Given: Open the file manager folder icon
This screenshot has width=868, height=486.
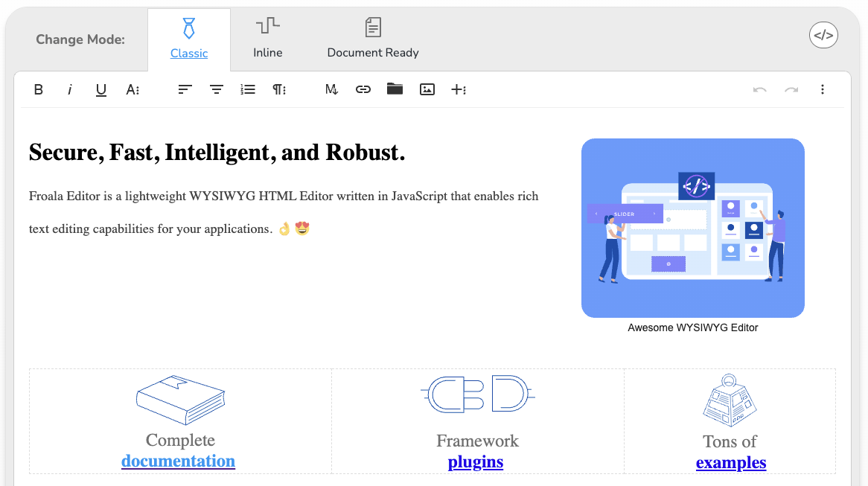Looking at the screenshot, I should point(395,89).
